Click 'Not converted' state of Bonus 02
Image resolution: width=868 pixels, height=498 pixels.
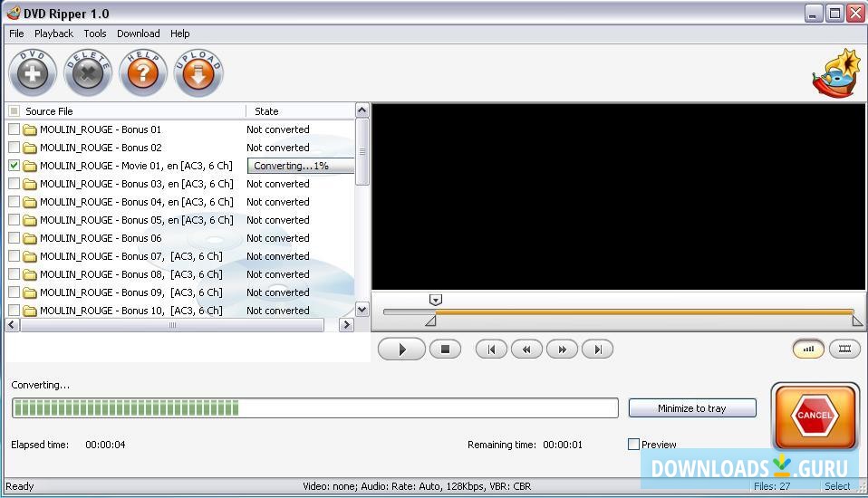click(278, 148)
